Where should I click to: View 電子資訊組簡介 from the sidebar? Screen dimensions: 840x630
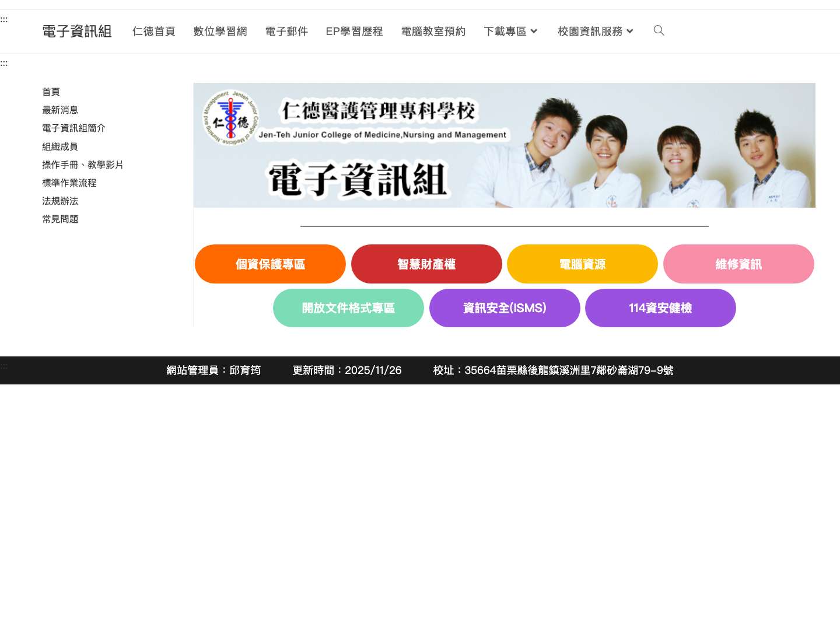coord(73,128)
